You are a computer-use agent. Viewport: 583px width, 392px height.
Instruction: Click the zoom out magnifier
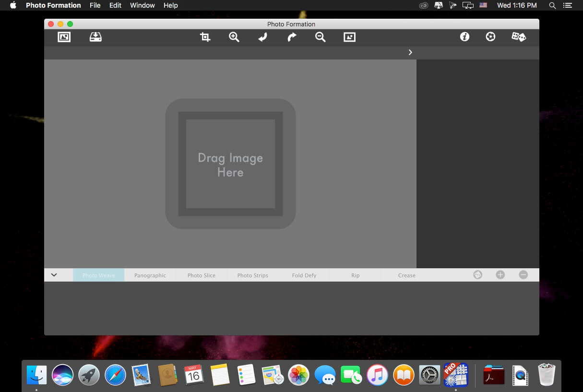pyautogui.click(x=321, y=37)
